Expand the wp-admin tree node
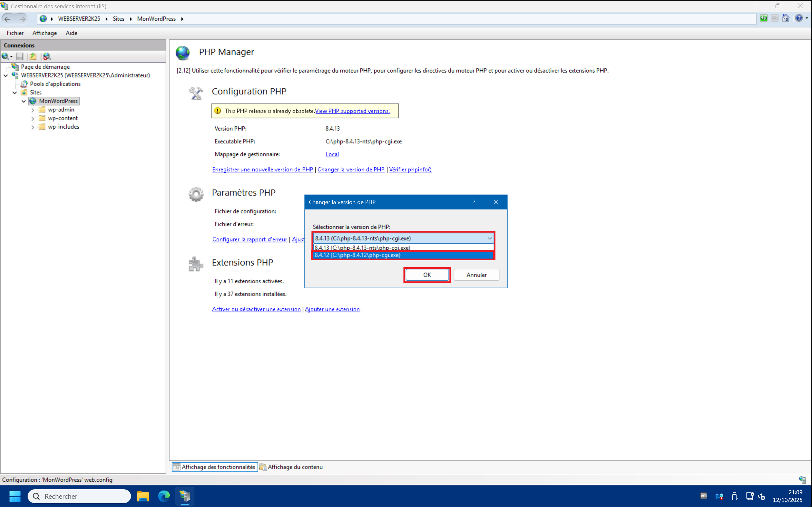Viewport: 812px width, 507px height. 33,110
